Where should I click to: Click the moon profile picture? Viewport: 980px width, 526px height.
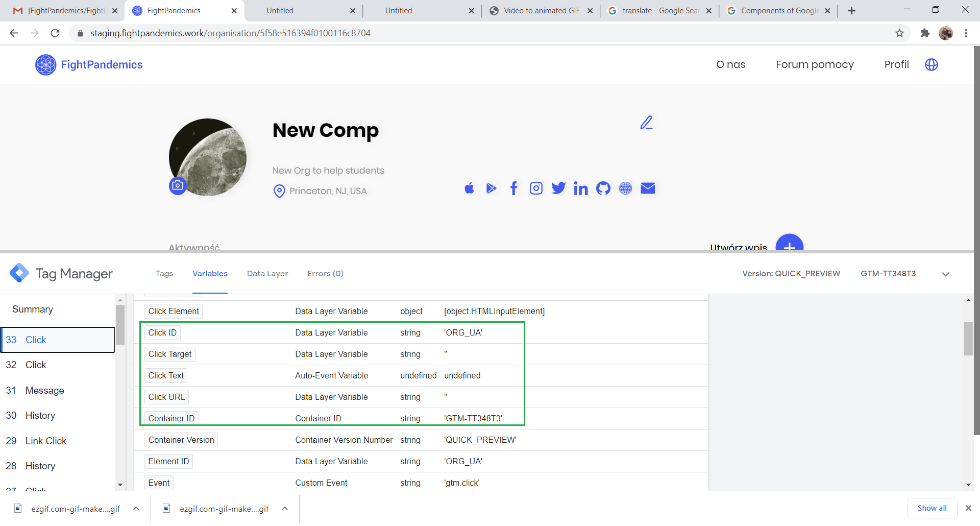click(x=208, y=157)
